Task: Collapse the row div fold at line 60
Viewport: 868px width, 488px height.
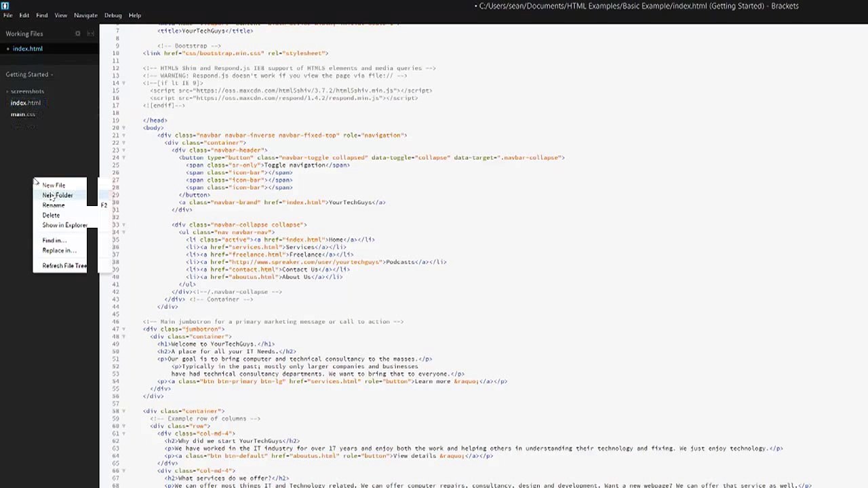Action: pos(123,426)
